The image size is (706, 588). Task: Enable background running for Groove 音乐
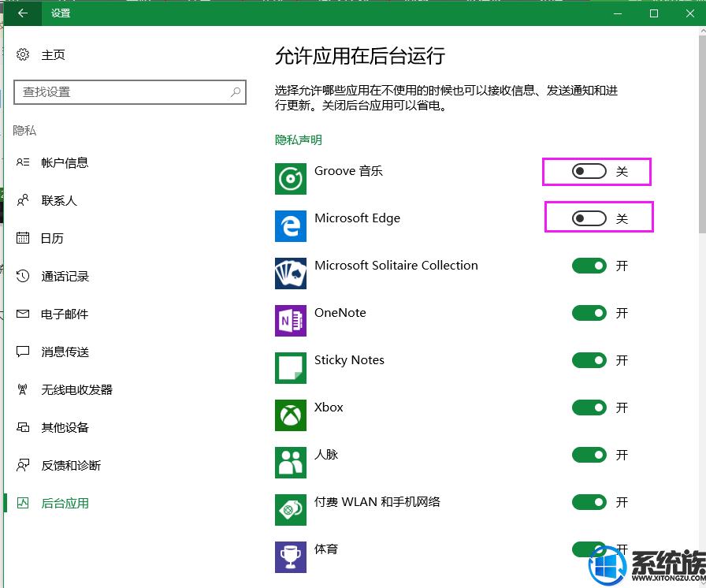(589, 171)
